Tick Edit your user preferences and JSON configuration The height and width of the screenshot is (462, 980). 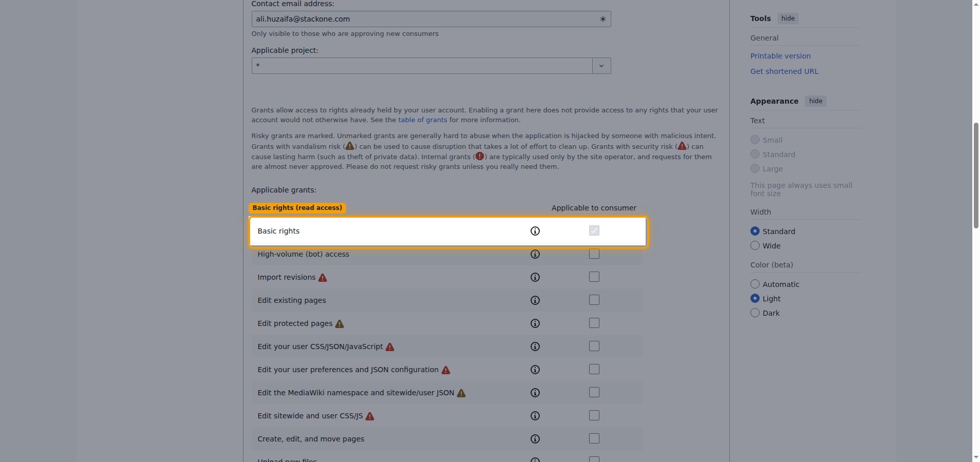(x=594, y=369)
